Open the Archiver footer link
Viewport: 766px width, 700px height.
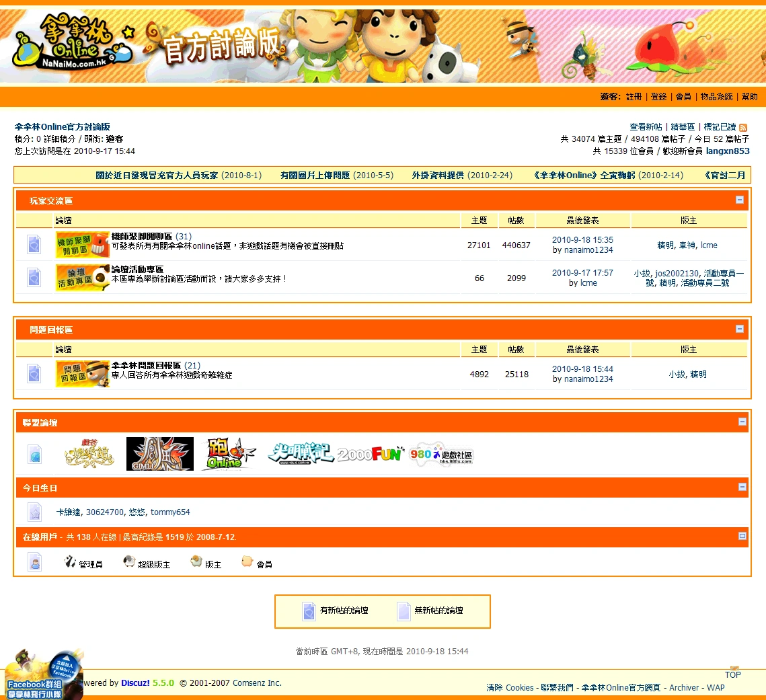coord(684,687)
